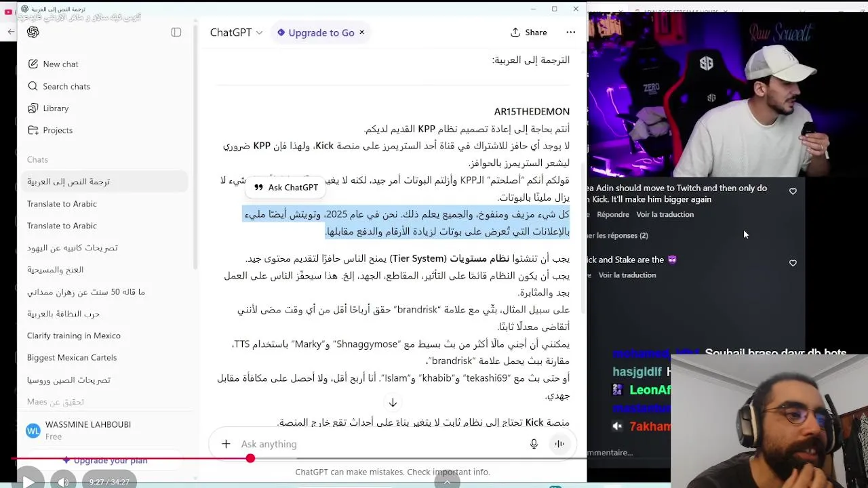
Task: Click Voir la traduction under Kick and Stake comment
Action: point(627,274)
